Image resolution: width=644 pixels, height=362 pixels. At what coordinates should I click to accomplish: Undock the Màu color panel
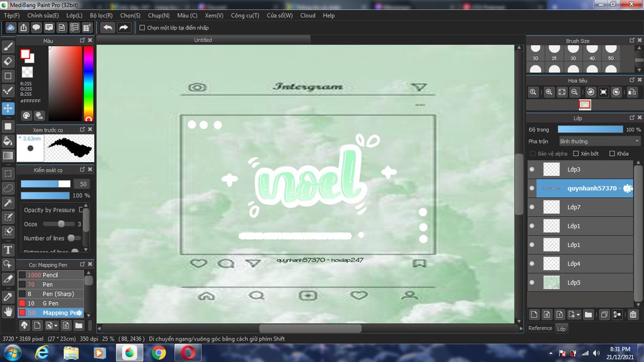click(82, 40)
